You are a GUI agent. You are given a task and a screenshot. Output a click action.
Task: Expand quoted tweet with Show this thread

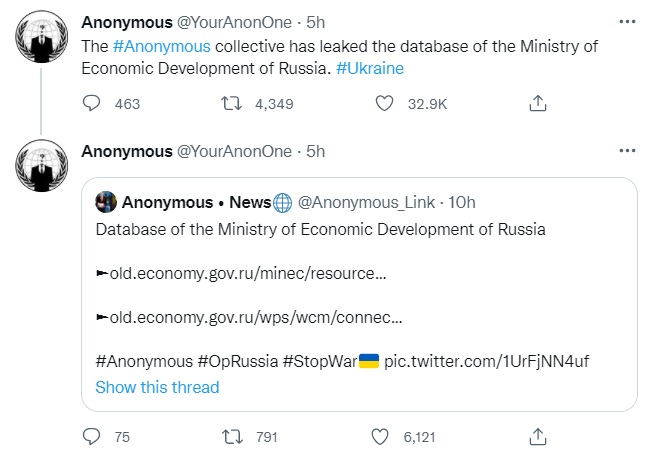pyautogui.click(x=157, y=387)
